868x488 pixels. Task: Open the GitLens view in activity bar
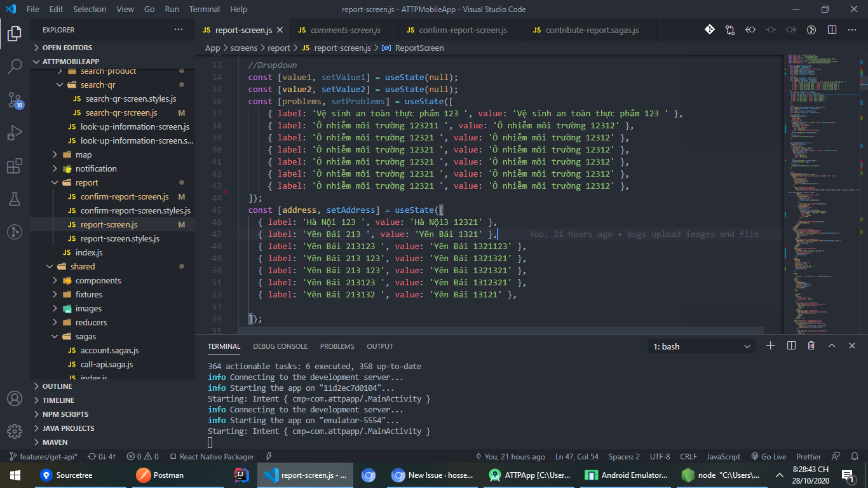pyautogui.click(x=15, y=233)
